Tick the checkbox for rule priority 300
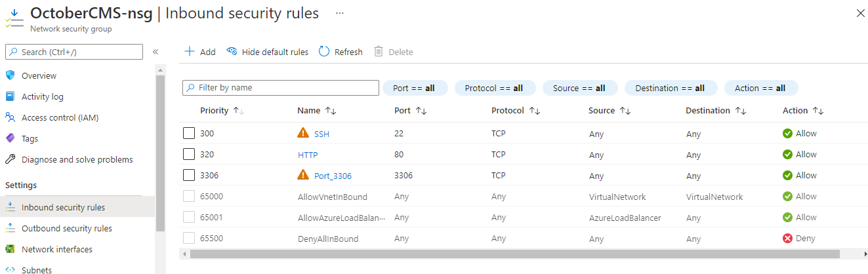868x274 pixels. 189,133
